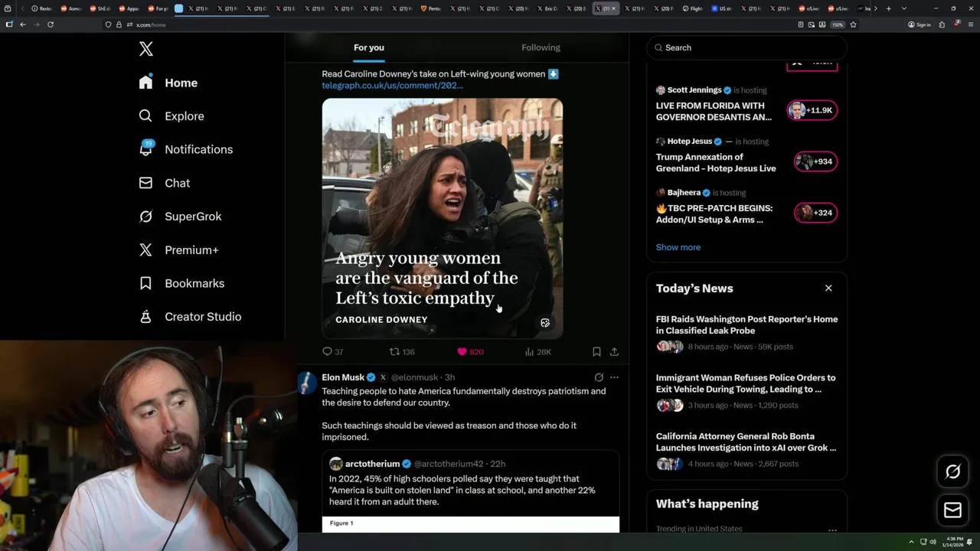The image size is (980, 551).
Task: Open the quoted arctotherium post
Action: [x=470, y=491]
